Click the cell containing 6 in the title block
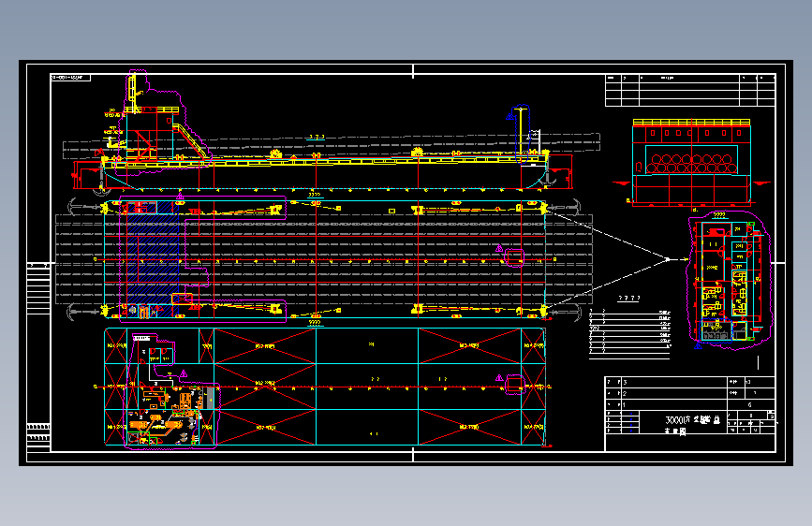Viewport: 812px width, 526px height. click(x=751, y=405)
